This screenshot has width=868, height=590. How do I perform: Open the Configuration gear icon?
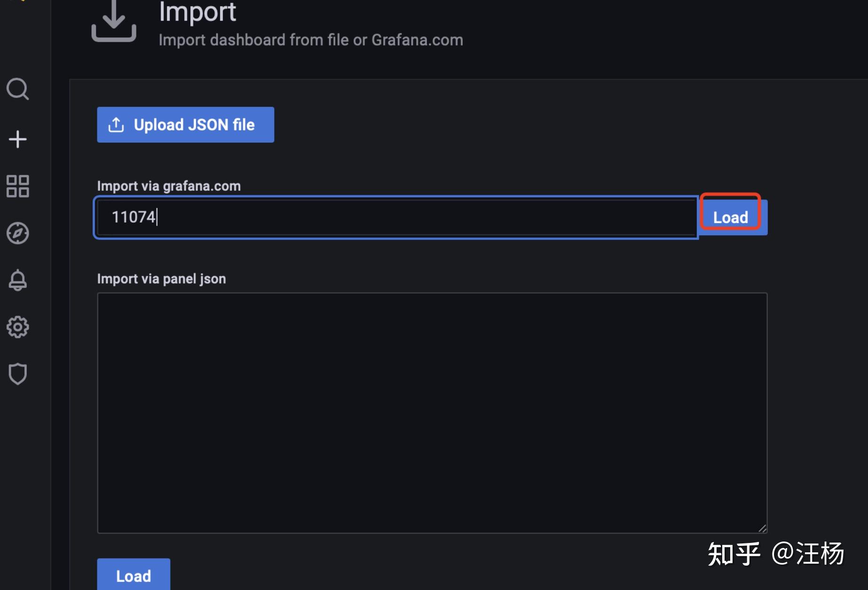(18, 327)
